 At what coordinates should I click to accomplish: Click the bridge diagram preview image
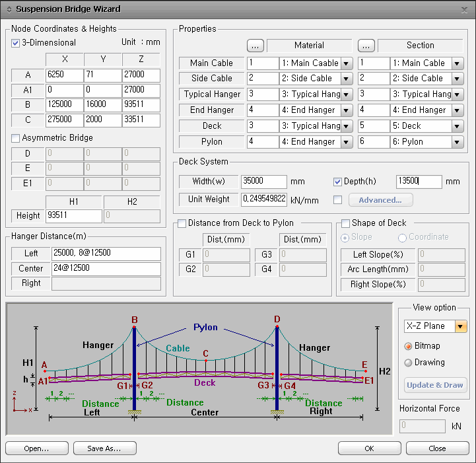pyautogui.click(x=198, y=369)
